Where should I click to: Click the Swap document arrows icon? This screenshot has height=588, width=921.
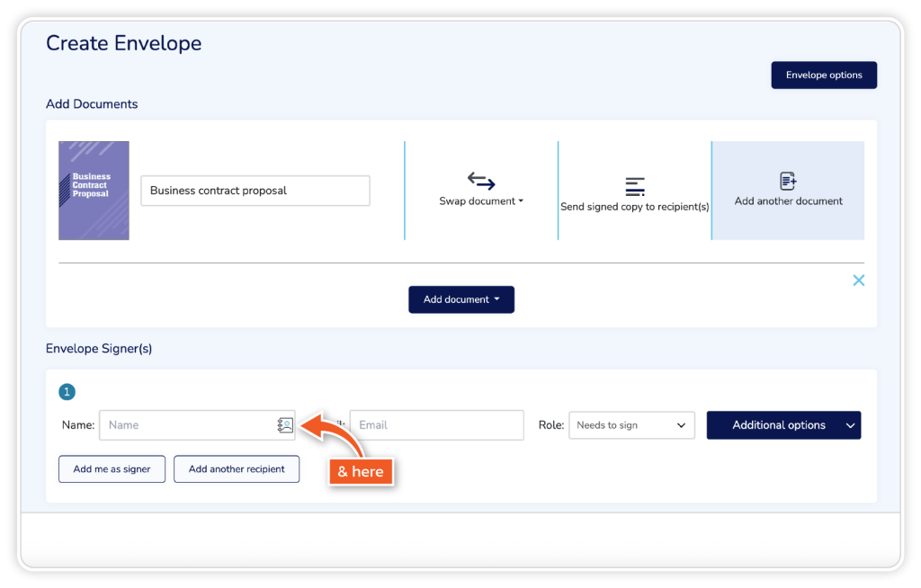481,181
